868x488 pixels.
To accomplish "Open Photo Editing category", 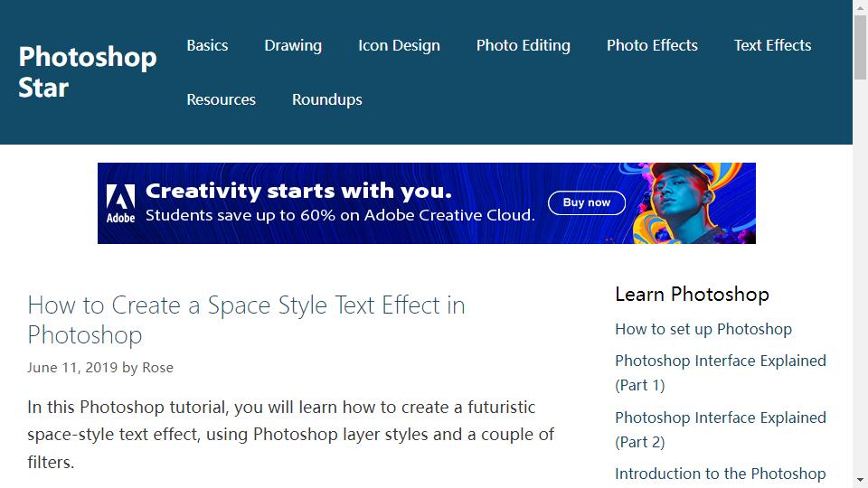I will (524, 45).
